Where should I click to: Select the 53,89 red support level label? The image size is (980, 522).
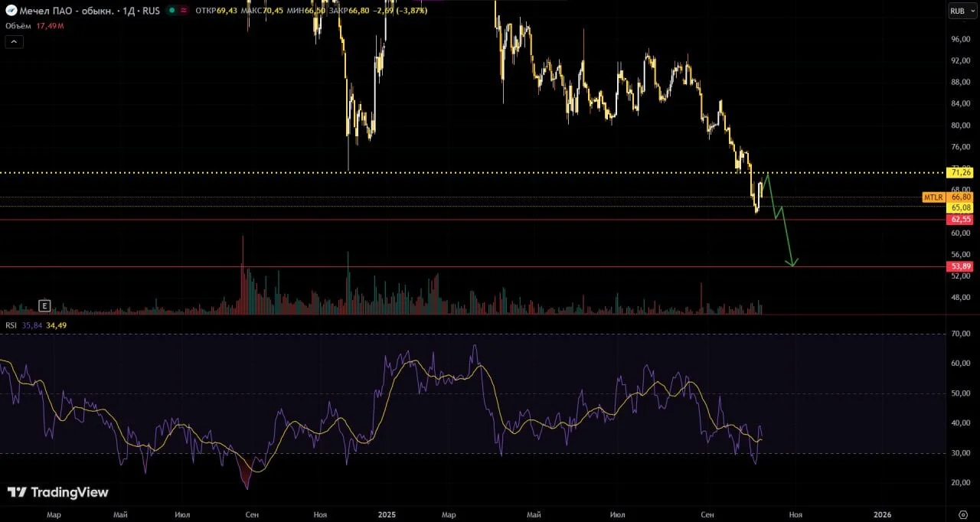960,266
